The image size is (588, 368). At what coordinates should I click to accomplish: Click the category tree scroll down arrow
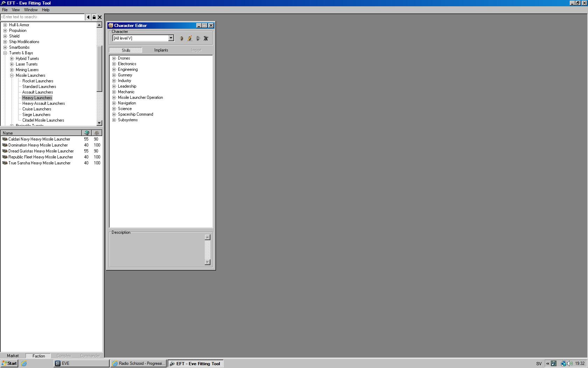pos(99,123)
